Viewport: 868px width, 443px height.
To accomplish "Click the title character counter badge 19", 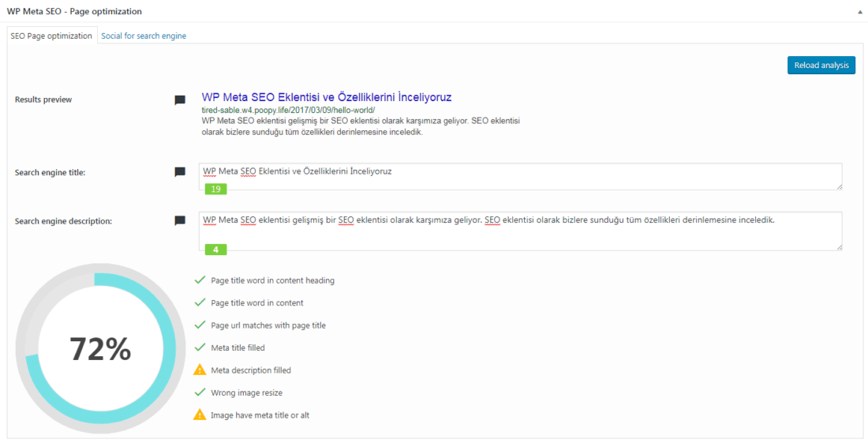I will coord(216,190).
